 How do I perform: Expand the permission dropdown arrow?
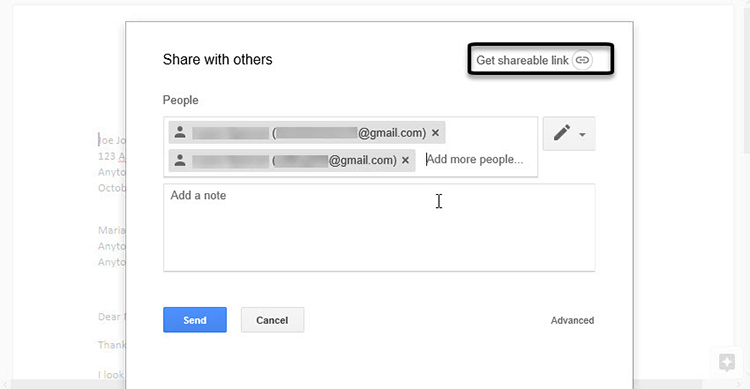(x=582, y=134)
